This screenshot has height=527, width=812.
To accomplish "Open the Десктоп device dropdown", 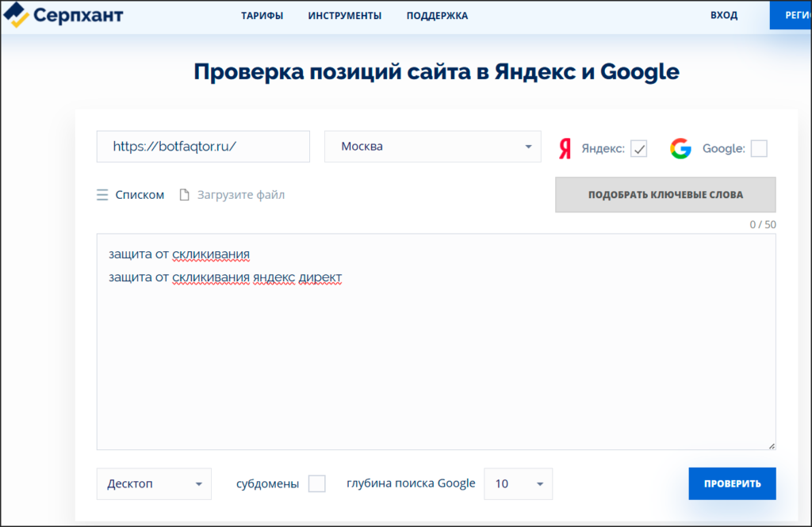I will point(154,483).
